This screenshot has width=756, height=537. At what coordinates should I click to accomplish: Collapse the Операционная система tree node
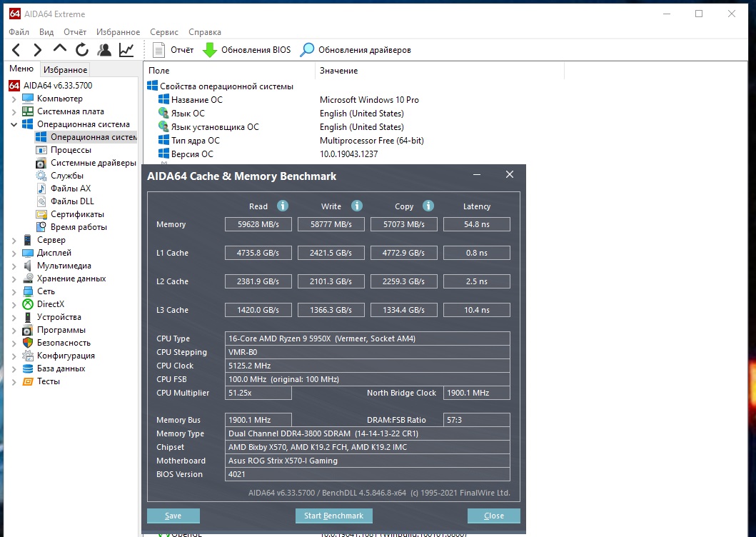(14, 124)
